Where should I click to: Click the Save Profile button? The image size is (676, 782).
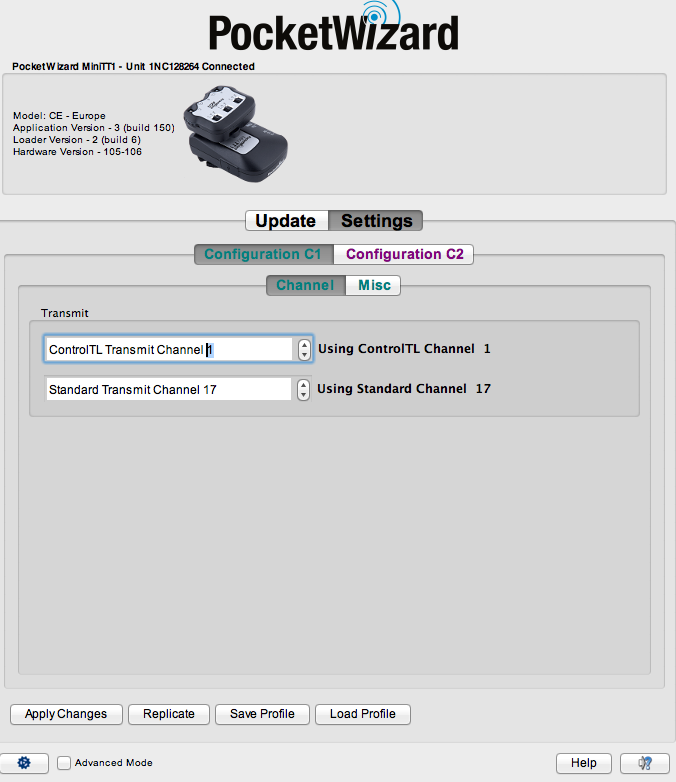(262, 714)
